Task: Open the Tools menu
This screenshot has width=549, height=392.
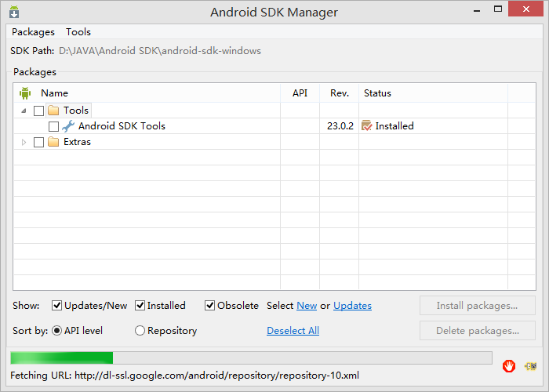Action: [x=78, y=32]
